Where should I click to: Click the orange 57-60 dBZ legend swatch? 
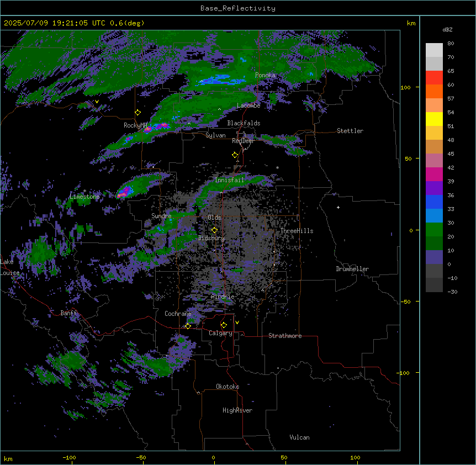434,91
